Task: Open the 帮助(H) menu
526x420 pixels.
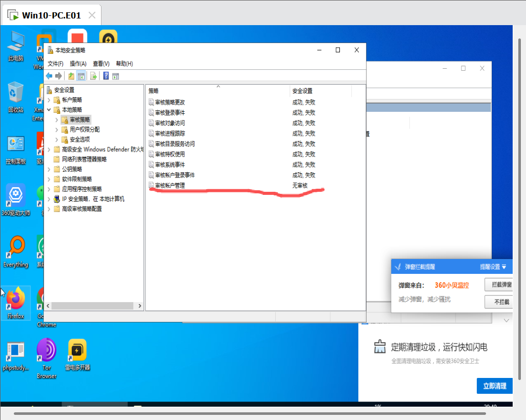Action: point(125,64)
